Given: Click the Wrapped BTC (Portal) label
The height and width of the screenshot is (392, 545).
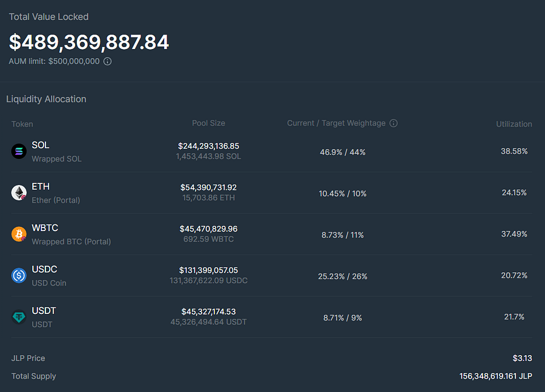Looking at the screenshot, I should coord(71,241).
